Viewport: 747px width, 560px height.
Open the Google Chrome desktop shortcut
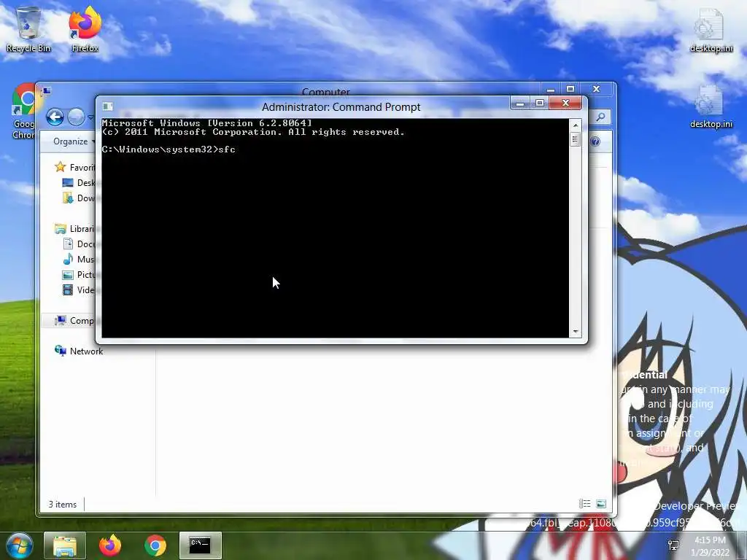click(x=24, y=112)
